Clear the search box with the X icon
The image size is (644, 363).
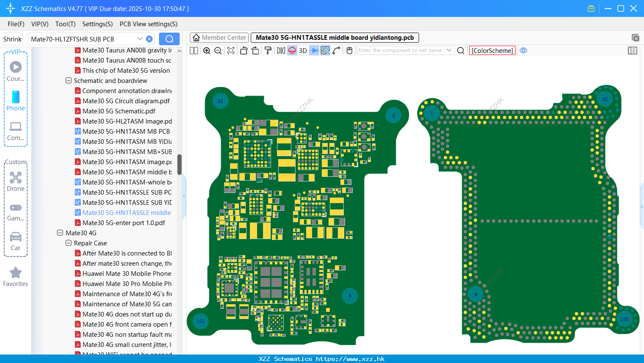click(x=149, y=39)
